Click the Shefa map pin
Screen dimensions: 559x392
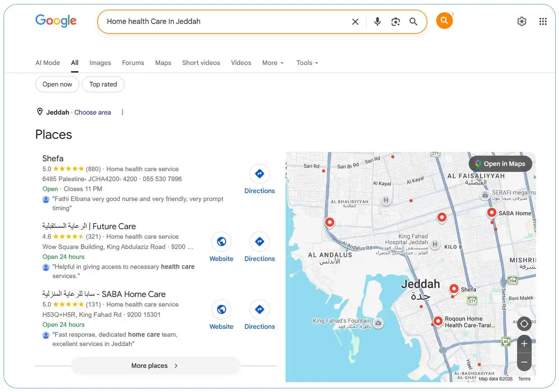pos(454,289)
